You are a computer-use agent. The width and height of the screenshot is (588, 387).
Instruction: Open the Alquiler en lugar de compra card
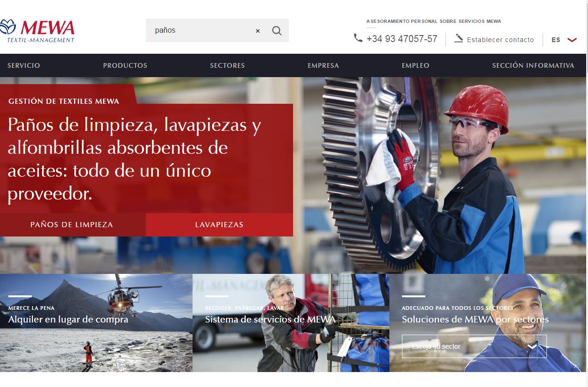click(96, 323)
